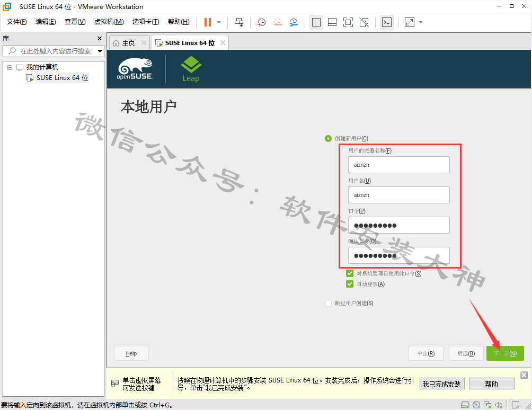
Task: Select 我的计算机 in the library tree
Action: [42, 67]
